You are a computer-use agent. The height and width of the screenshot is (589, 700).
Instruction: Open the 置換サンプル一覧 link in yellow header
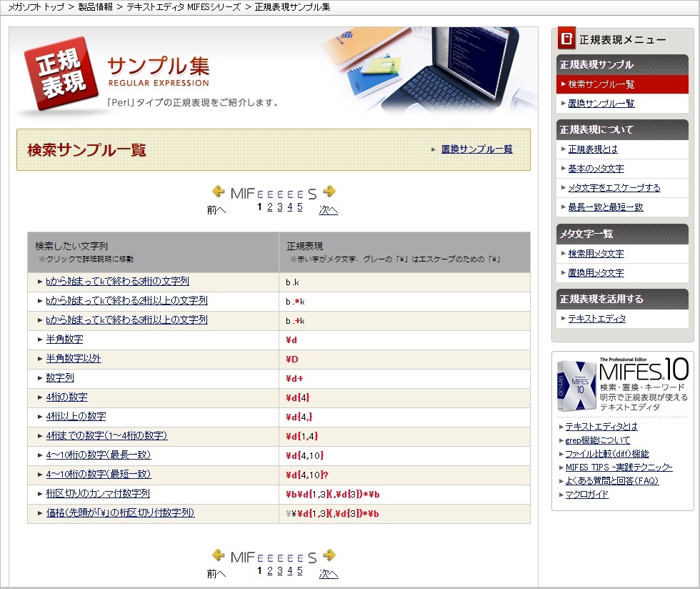(476, 149)
